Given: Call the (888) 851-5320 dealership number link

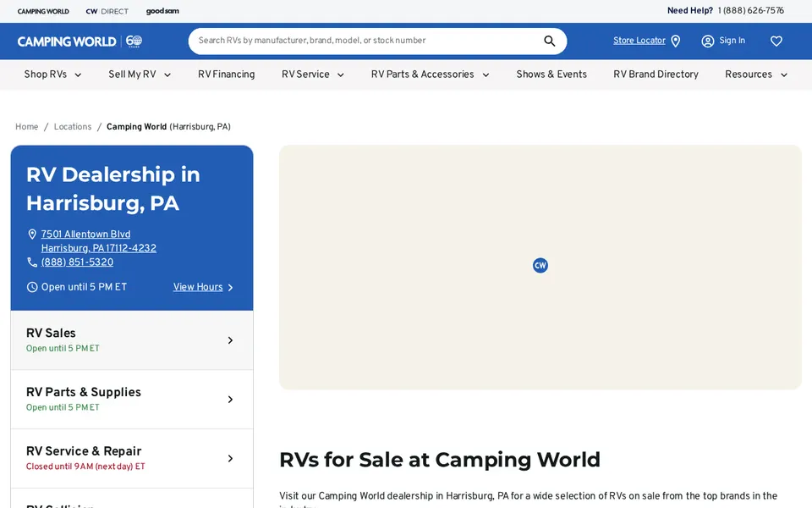Looking at the screenshot, I should tap(77, 262).
